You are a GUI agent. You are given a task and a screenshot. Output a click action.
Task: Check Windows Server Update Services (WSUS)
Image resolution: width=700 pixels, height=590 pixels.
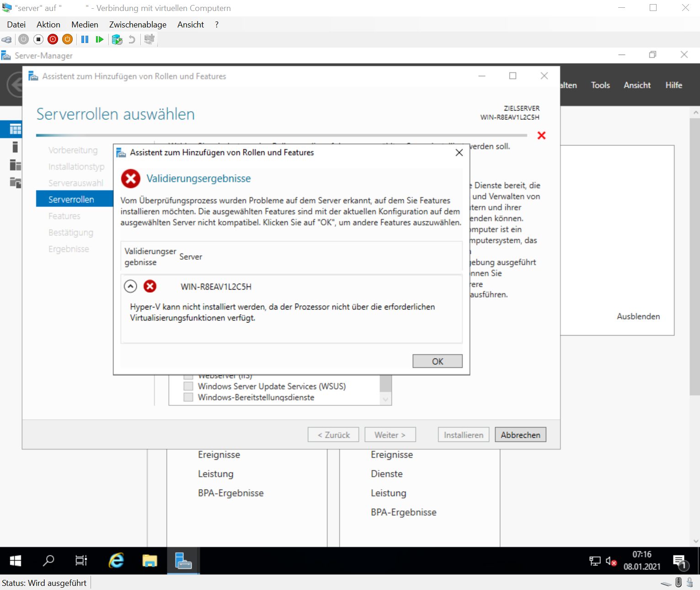coord(188,386)
